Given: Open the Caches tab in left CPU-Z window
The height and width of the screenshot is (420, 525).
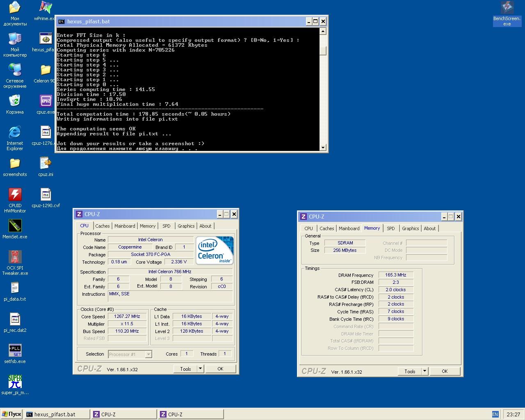Looking at the screenshot, I should (x=103, y=226).
